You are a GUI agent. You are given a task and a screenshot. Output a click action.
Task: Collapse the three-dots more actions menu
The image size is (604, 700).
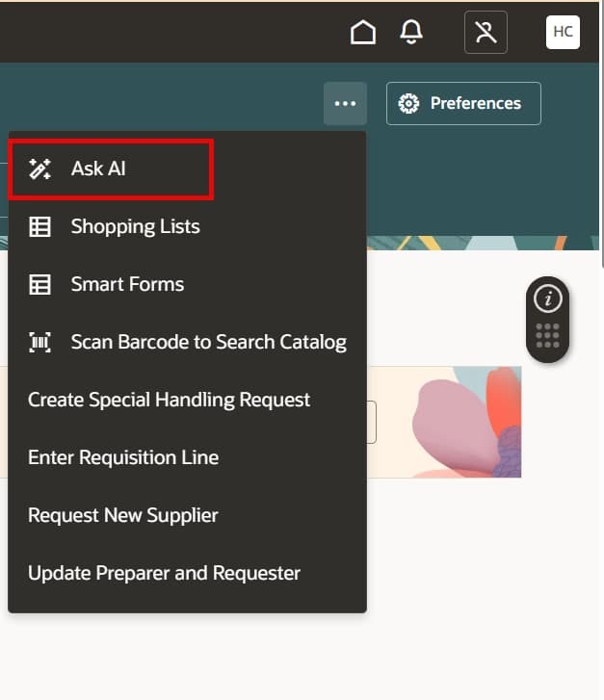(345, 104)
